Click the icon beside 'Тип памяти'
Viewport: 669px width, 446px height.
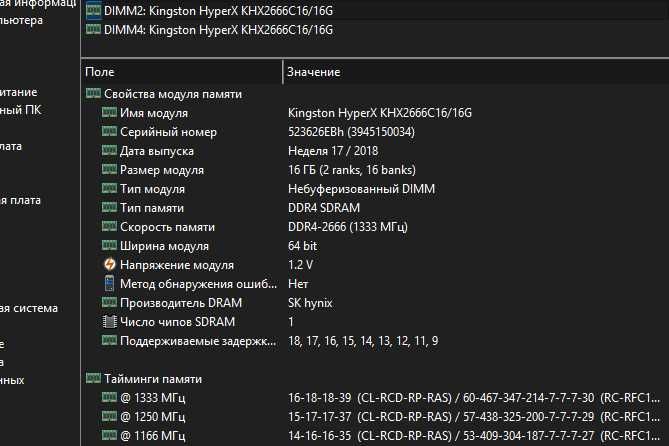[109, 207]
